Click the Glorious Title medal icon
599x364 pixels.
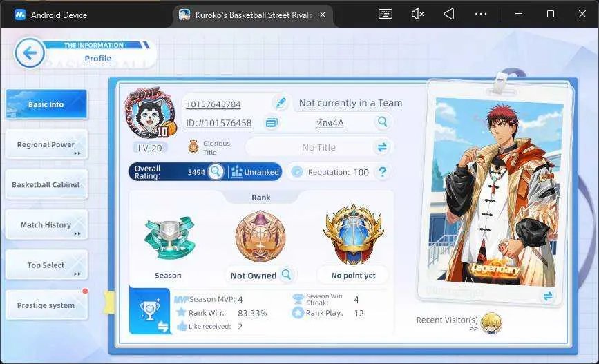coord(193,146)
